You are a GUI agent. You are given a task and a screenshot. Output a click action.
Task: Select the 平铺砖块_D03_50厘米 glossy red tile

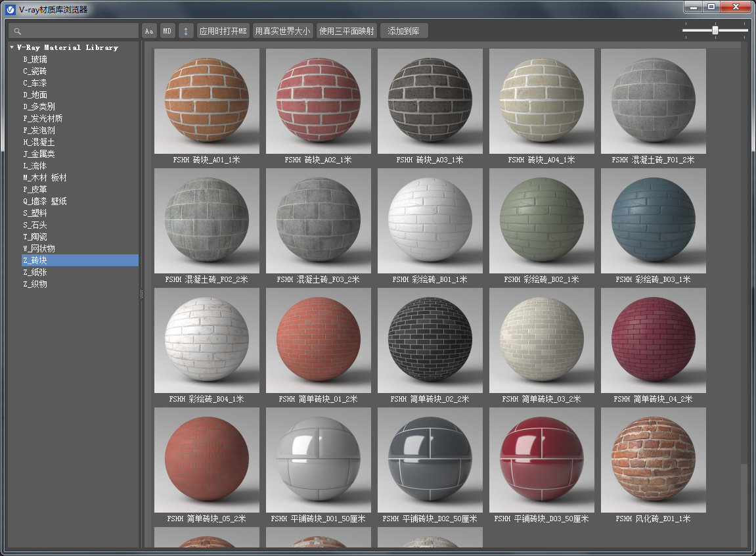click(x=542, y=460)
